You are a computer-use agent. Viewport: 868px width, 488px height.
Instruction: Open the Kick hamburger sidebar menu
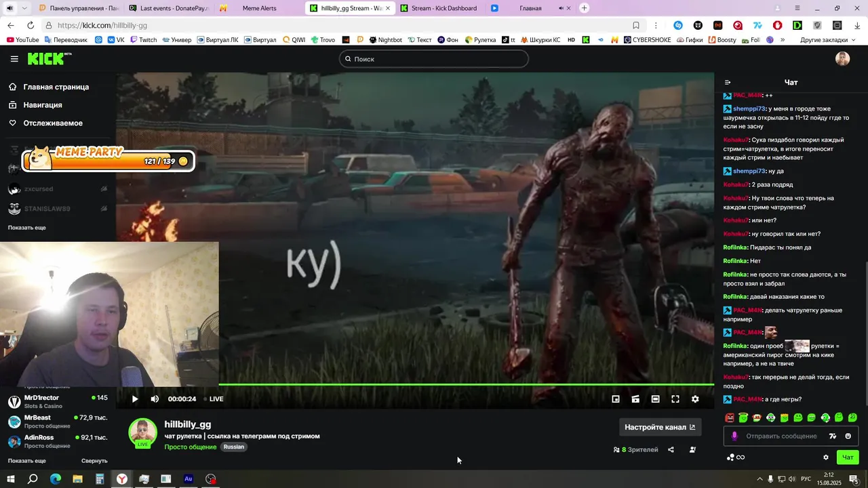[14, 59]
